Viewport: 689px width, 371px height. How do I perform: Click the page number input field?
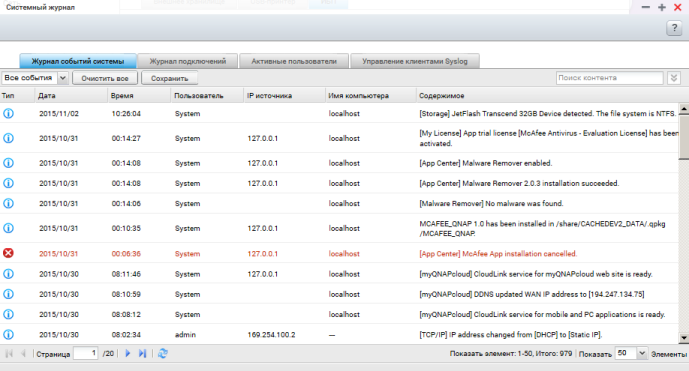pos(85,353)
